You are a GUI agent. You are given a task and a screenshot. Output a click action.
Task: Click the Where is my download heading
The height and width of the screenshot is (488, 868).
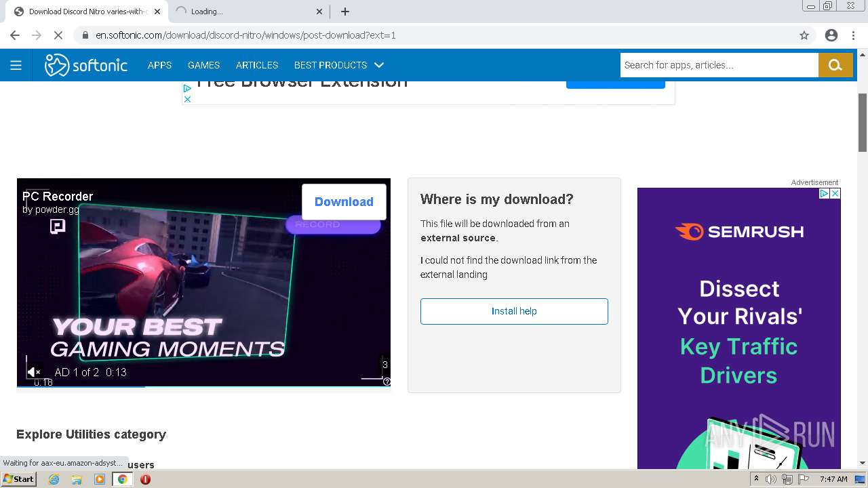click(x=497, y=199)
